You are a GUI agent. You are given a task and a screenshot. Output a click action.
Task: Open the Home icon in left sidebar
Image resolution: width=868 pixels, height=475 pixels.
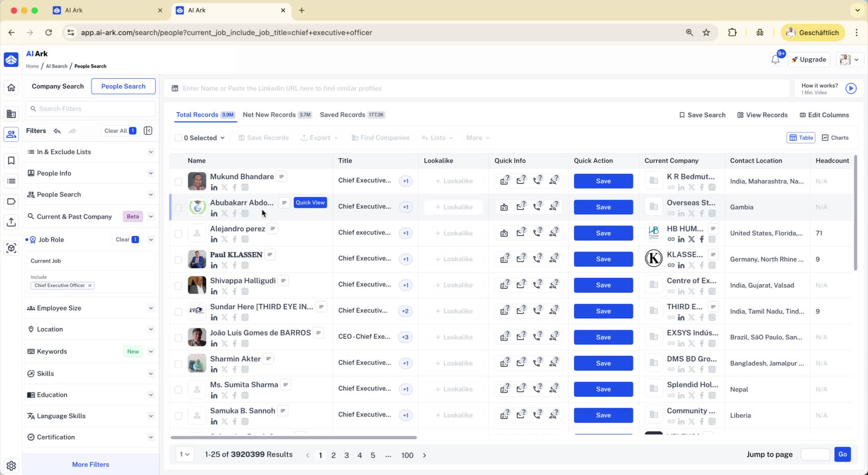point(11,88)
